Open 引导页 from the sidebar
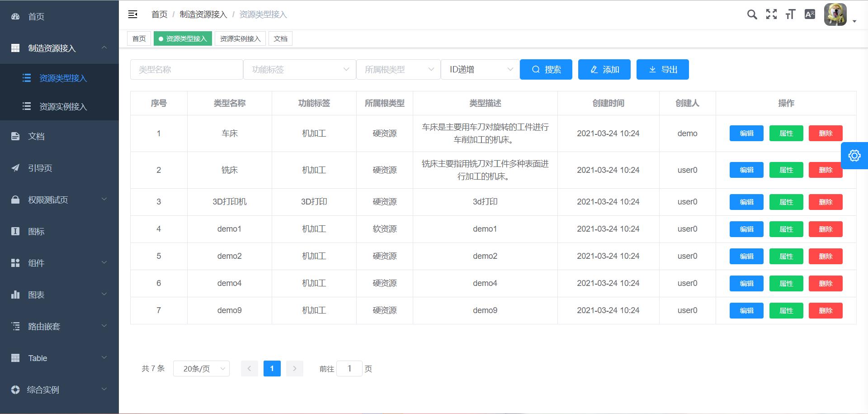The width and height of the screenshot is (868, 414). pyautogui.click(x=40, y=168)
